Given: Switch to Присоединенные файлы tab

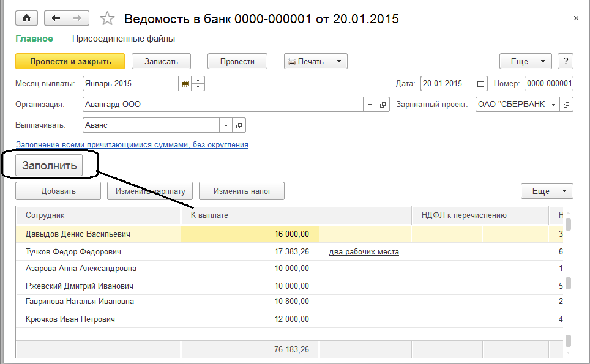Looking at the screenshot, I should pyautogui.click(x=124, y=39).
